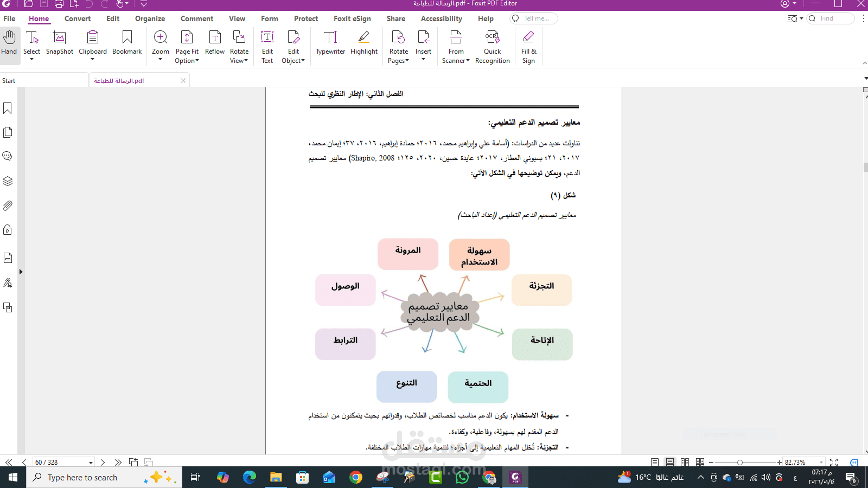The width and height of the screenshot is (868, 488).
Task: Expand the Zoom dropdown arrow
Action: 161,59
